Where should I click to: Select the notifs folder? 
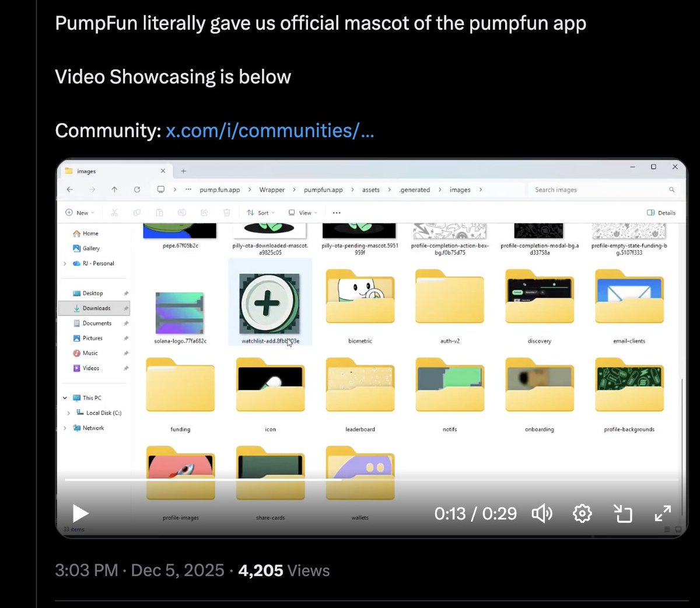[450, 393]
